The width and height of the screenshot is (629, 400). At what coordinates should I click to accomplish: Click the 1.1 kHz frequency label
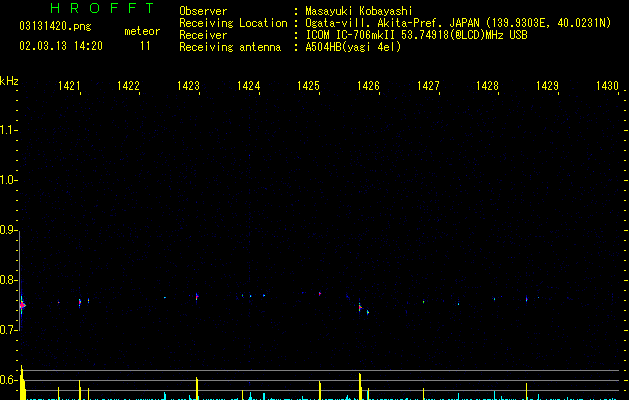point(8,130)
